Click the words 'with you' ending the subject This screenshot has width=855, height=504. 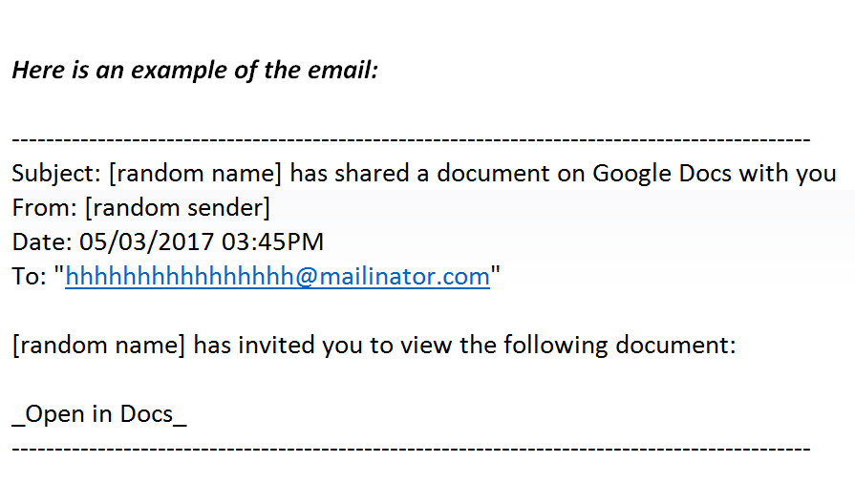point(788,174)
